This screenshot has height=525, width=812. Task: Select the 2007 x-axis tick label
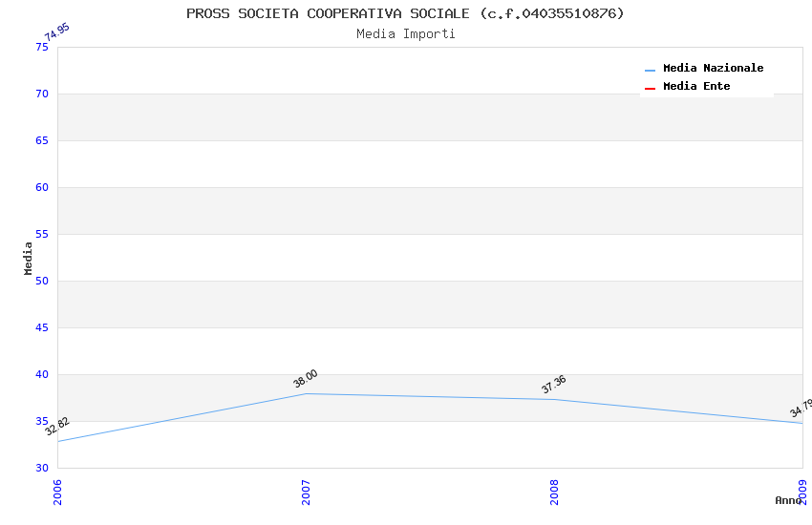click(x=306, y=492)
